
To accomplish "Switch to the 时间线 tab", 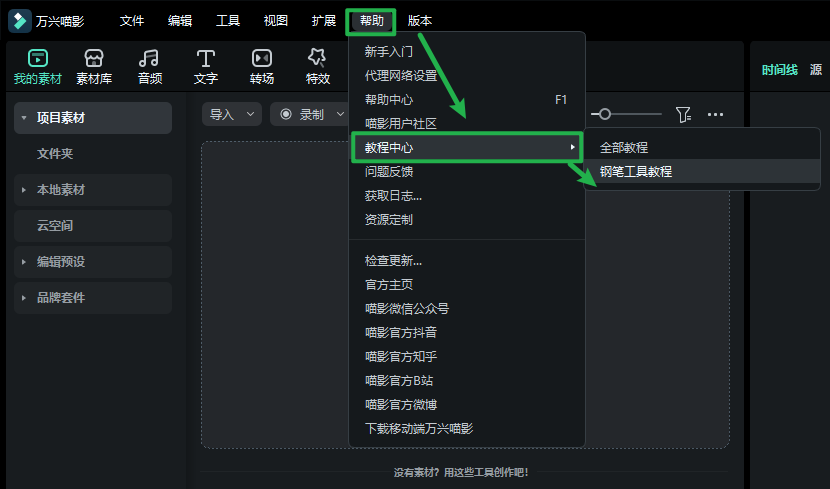I will click(779, 70).
